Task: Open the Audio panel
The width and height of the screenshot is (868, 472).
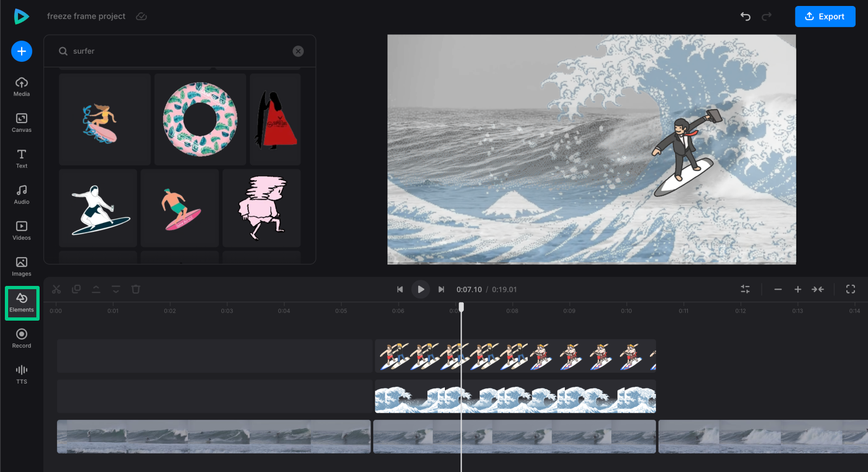Action: click(22, 194)
